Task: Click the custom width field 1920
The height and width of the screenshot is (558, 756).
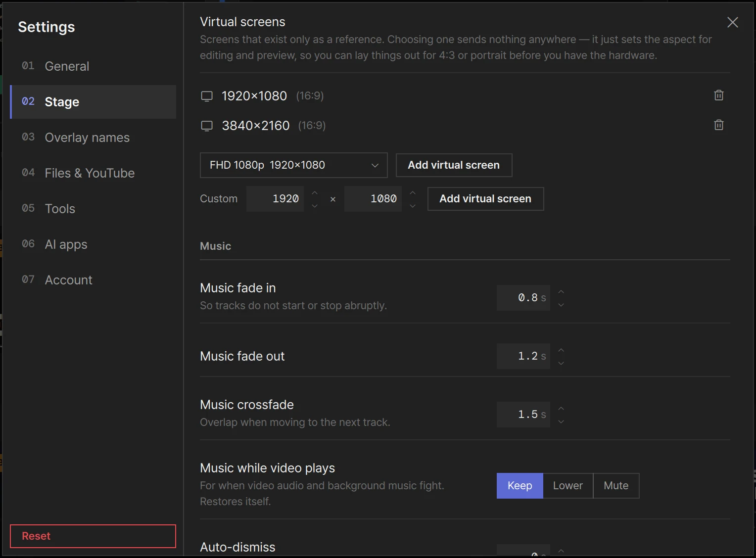Action: click(x=275, y=199)
